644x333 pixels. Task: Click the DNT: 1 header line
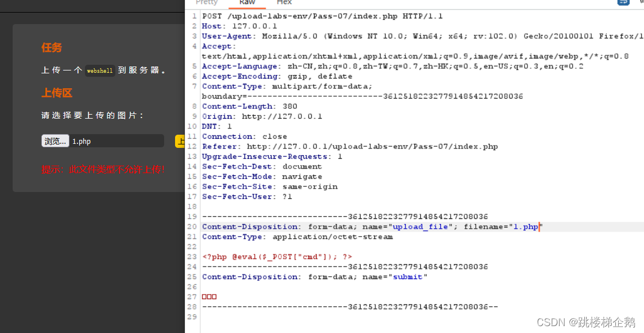pyautogui.click(x=217, y=126)
